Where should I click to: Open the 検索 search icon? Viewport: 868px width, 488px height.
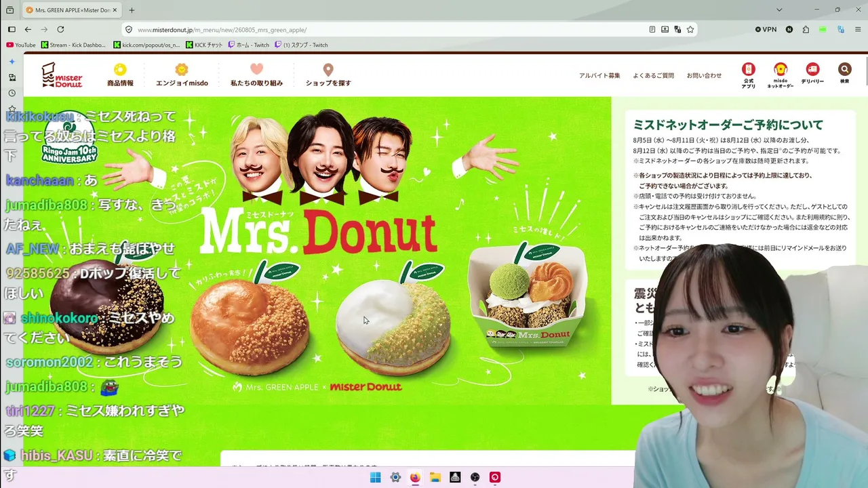tap(844, 74)
